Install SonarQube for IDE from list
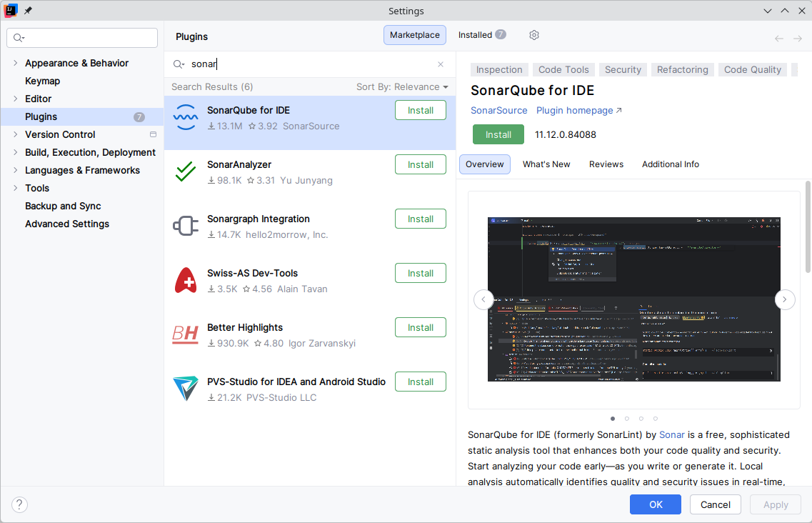This screenshot has width=812, height=523. click(x=421, y=111)
